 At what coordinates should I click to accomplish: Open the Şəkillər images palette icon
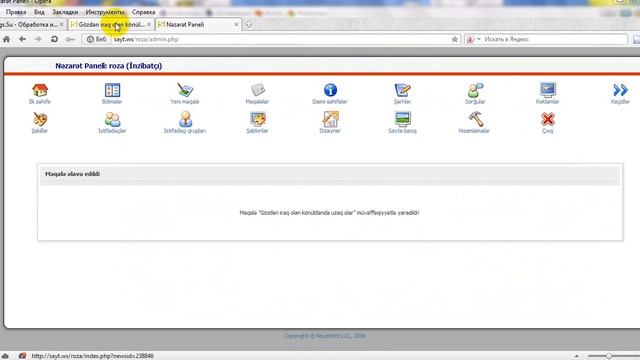40,120
